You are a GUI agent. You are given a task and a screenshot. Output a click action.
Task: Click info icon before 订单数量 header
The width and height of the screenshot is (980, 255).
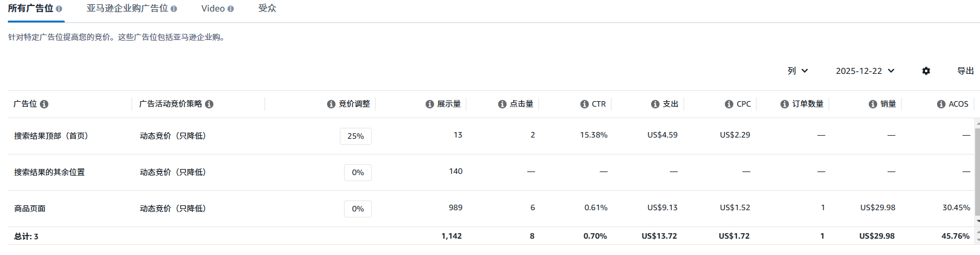[784, 104]
